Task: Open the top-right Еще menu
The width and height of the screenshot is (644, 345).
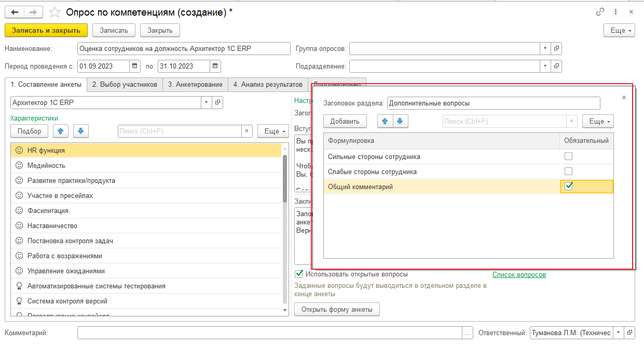Action: [x=619, y=31]
